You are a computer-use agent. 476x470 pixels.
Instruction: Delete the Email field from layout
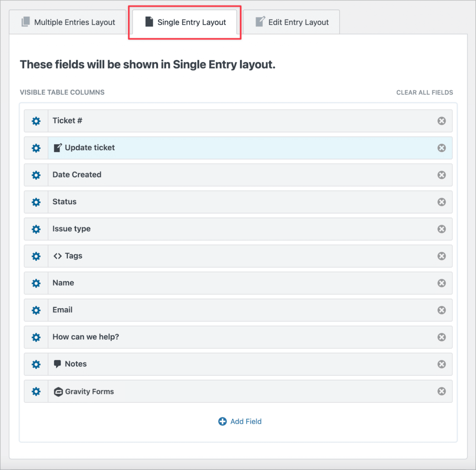point(442,310)
